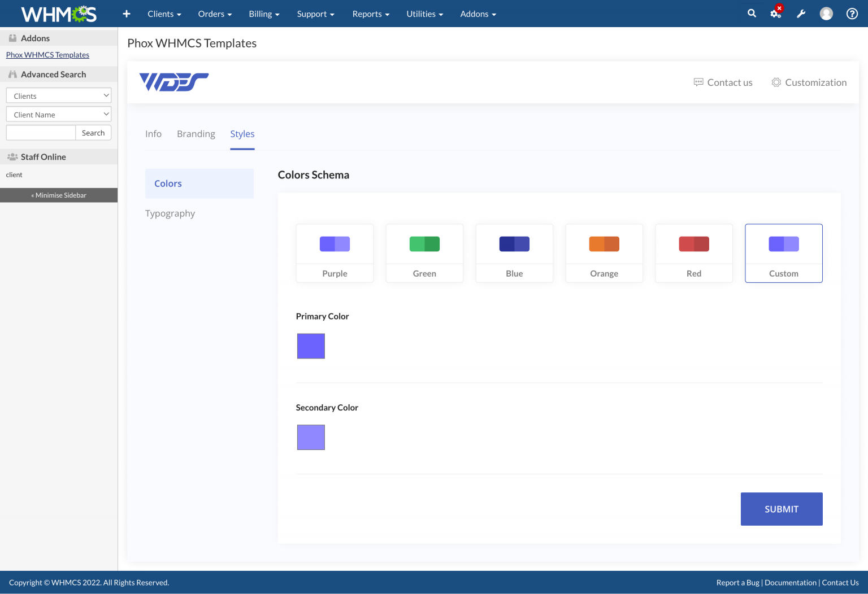Click the WDES logo
The height and width of the screenshot is (594, 868).
click(174, 82)
